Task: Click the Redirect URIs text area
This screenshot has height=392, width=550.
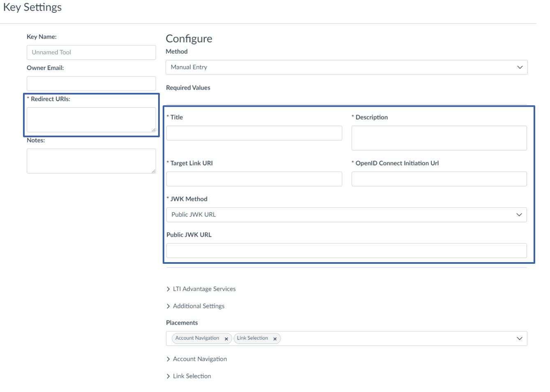Action: pos(91,120)
